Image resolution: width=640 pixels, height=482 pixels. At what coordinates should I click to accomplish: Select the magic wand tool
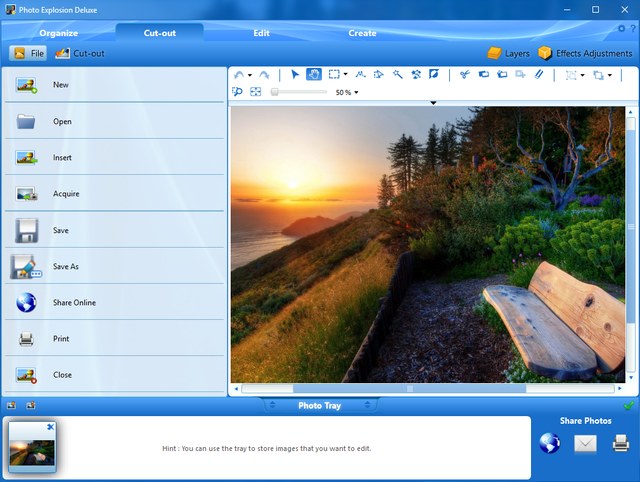pos(397,74)
